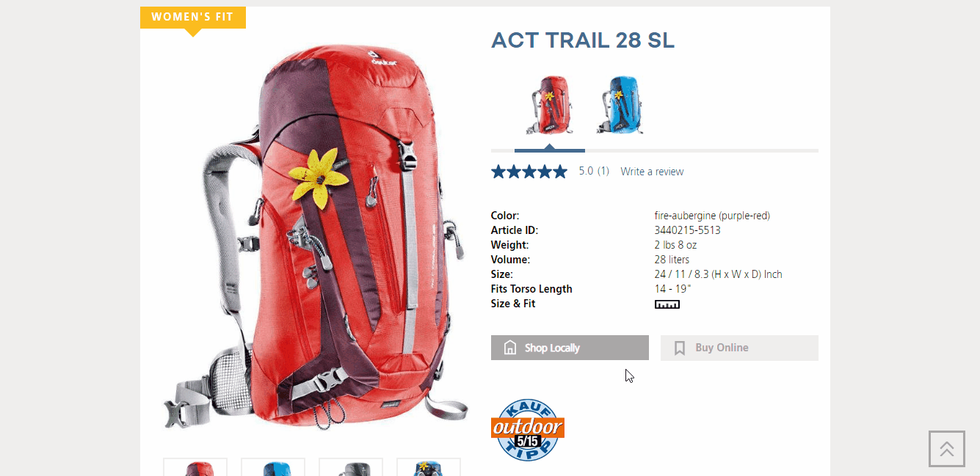Click the five-star rating icons
980x476 pixels.
[529, 172]
